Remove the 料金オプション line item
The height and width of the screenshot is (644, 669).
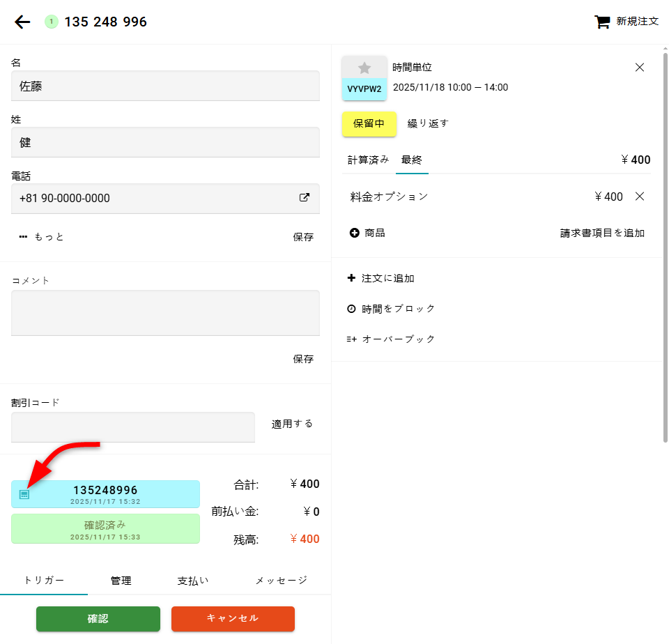coord(640,197)
